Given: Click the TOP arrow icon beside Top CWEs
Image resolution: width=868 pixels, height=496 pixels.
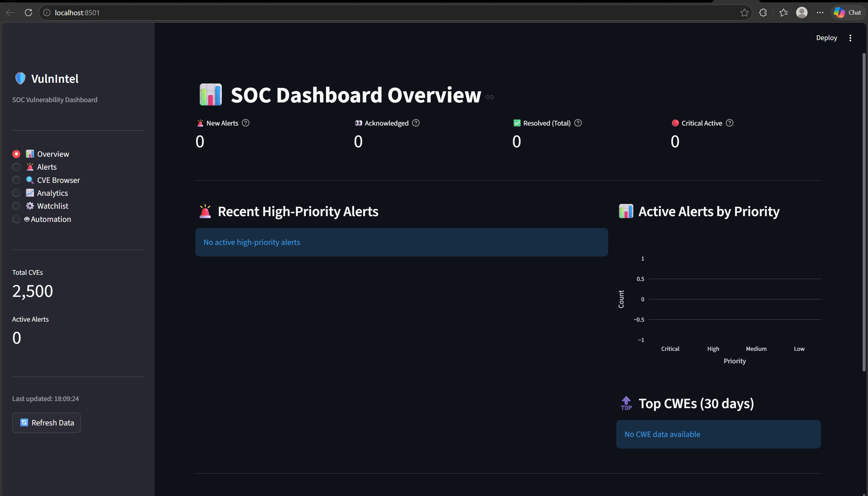Looking at the screenshot, I should pyautogui.click(x=626, y=403).
